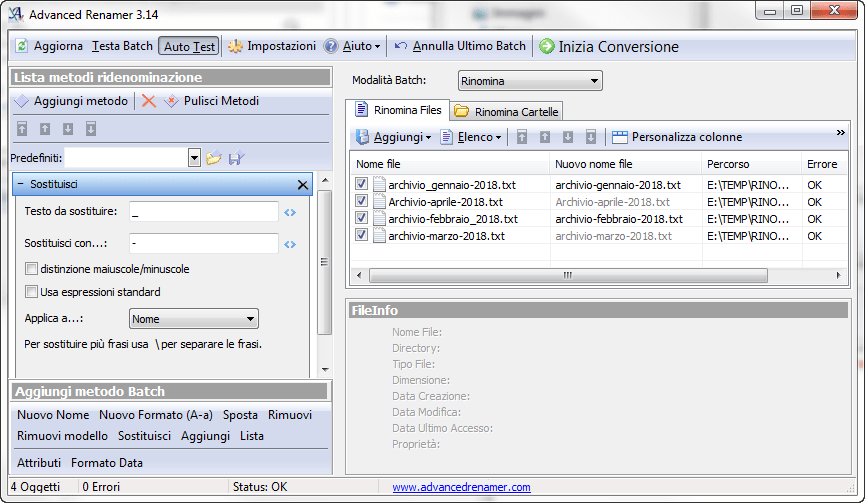Image resolution: width=865 pixels, height=503 pixels.
Task: Add Attributi batch method
Action: [x=39, y=463]
